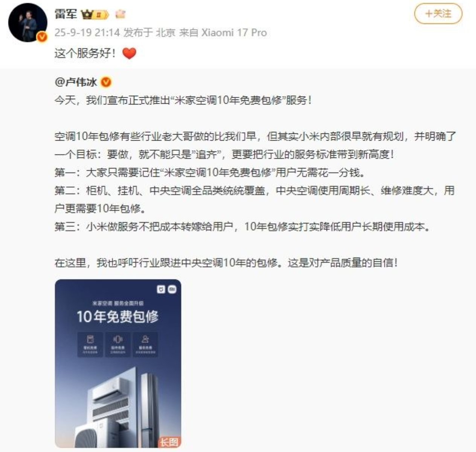
Task: Click the orange verified badge on 雷军's avatar
Action: (42, 37)
